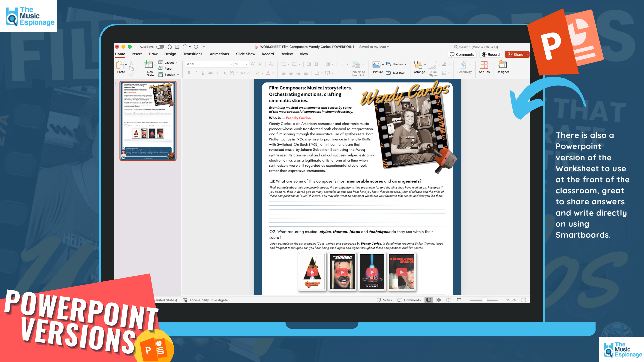Viewport: 644px width, 362px height.
Task: Redo using the circular arrow icon
Action: point(196,47)
